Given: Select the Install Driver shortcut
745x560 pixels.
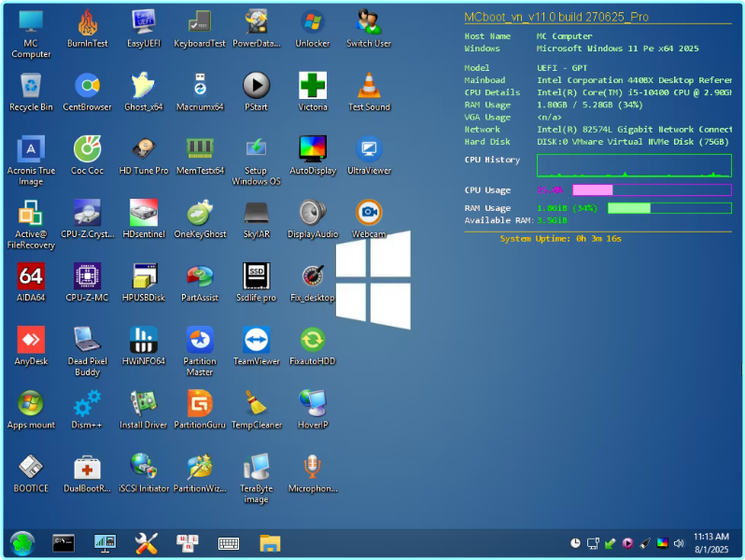Looking at the screenshot, I should [x=144, y=411].
